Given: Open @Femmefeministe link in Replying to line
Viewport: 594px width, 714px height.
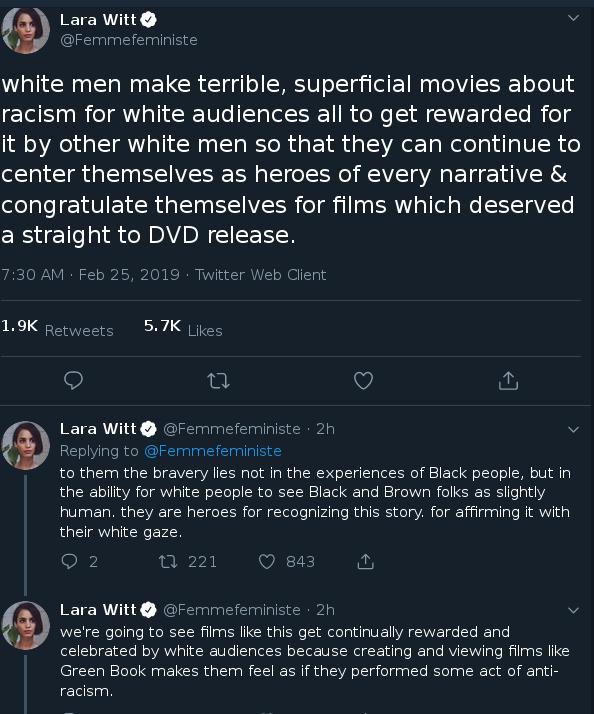Looking at the screenshot, I should click(x=213, y=451).
